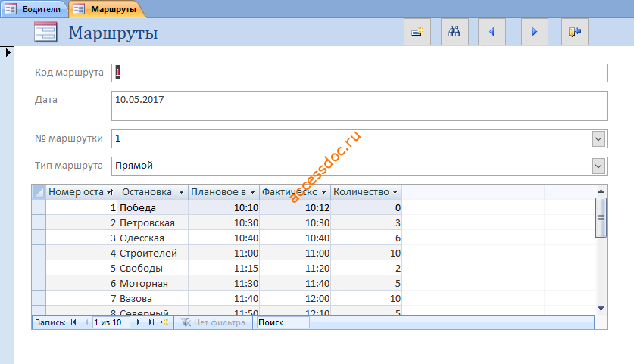
Task: Jump to first record in navigation bar
Action: 73,322
